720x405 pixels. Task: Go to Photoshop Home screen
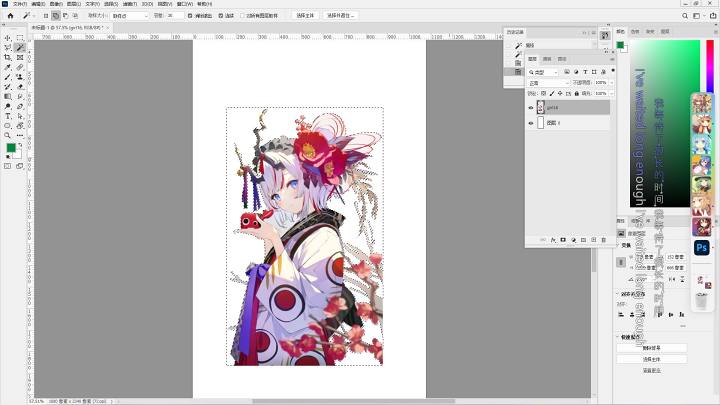[10, 16]
